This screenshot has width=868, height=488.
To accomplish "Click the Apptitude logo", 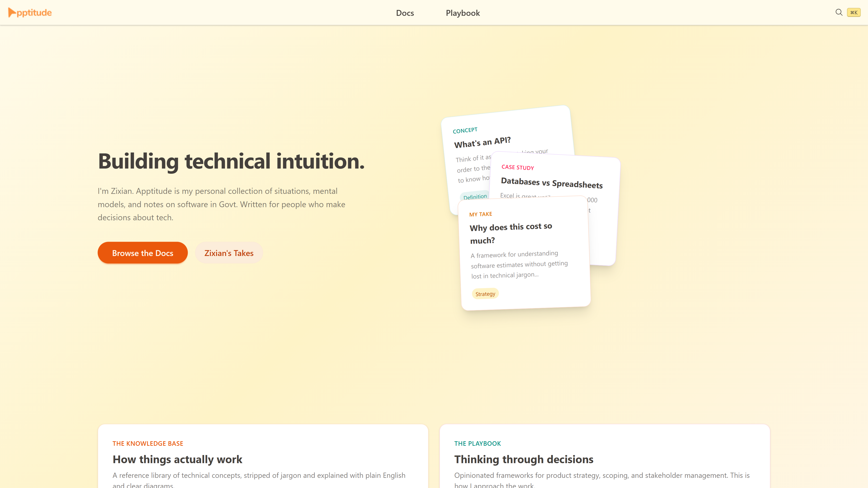I will point(30,12).
